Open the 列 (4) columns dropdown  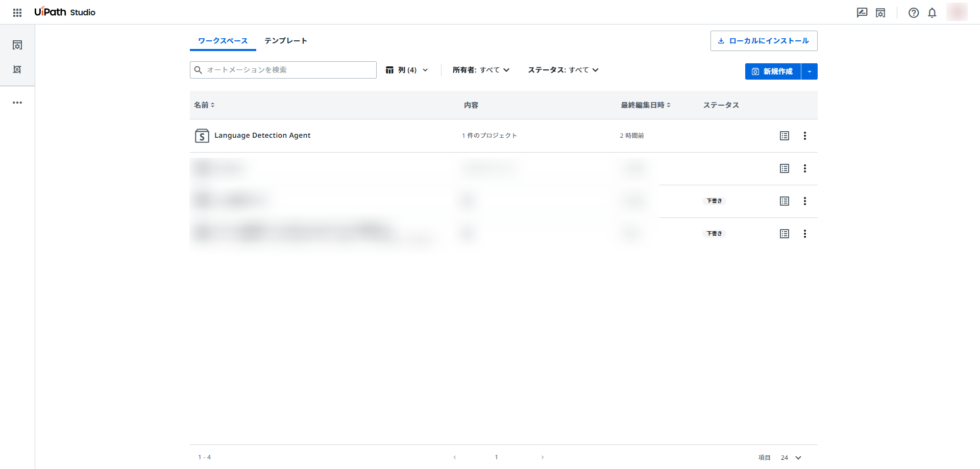tap(407, 70)
